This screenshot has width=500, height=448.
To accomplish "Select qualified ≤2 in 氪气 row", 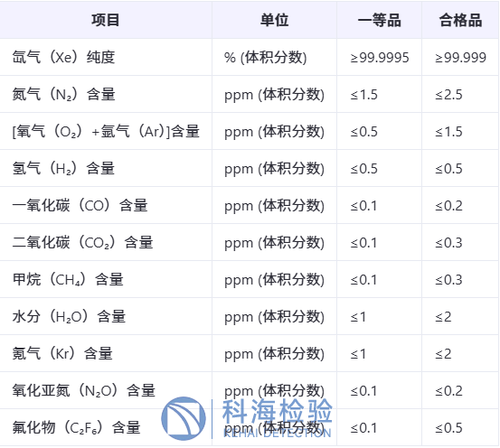I will [443, 354].
